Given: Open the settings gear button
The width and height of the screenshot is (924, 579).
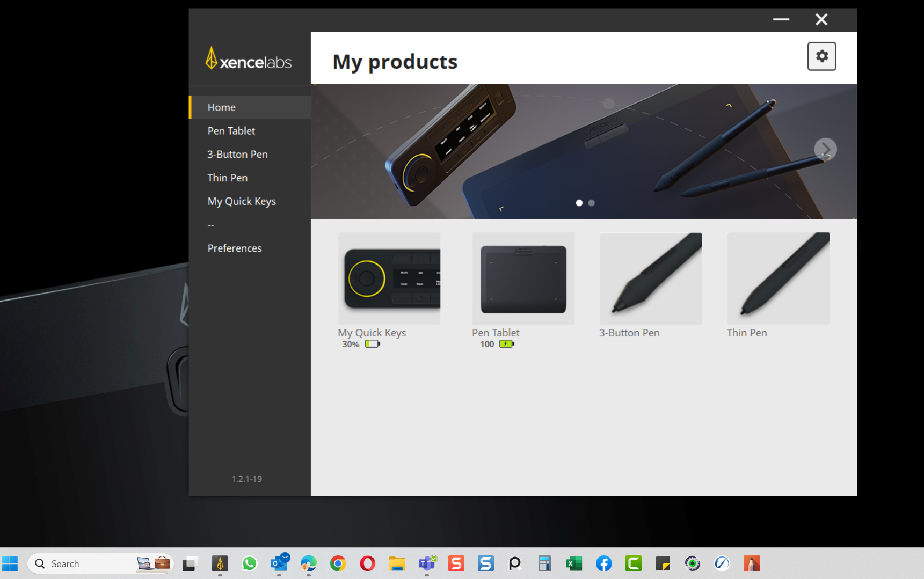Looking at the screenshot, I should [x=821, y=56].
